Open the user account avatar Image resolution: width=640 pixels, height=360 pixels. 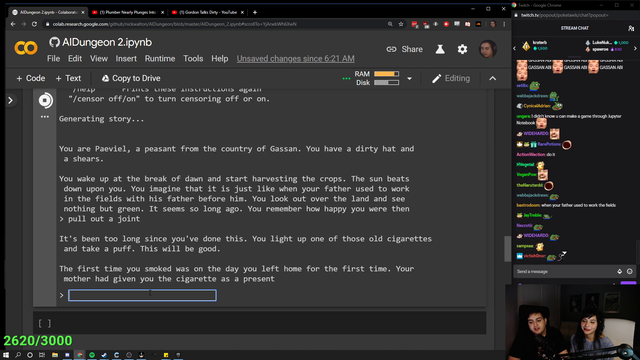[x=488, y=49]
